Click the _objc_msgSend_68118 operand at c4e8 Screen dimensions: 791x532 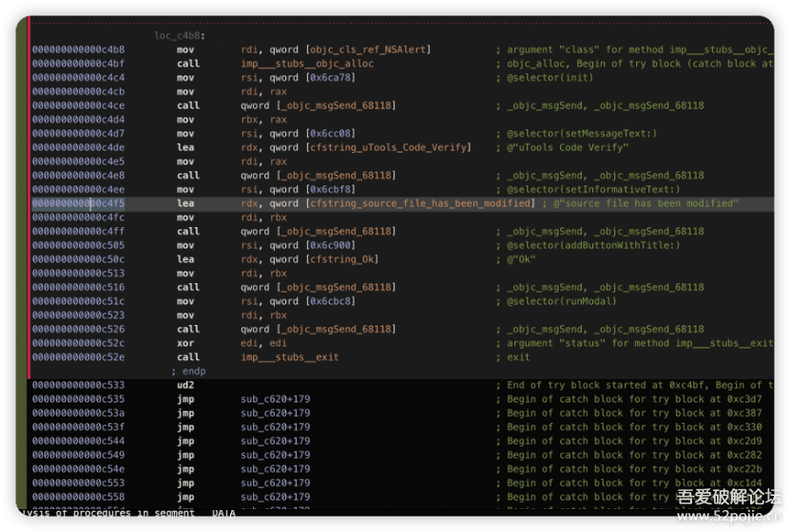[x=337, y=176]
